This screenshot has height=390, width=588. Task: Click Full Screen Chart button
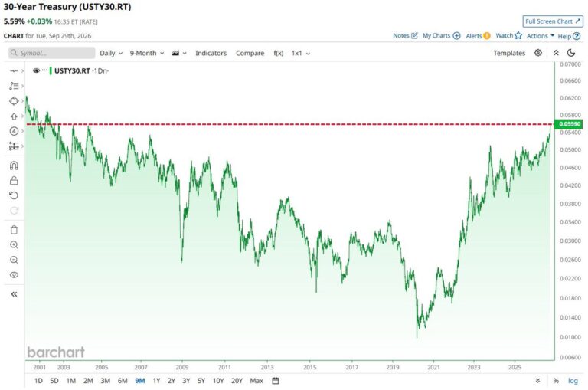553,21
